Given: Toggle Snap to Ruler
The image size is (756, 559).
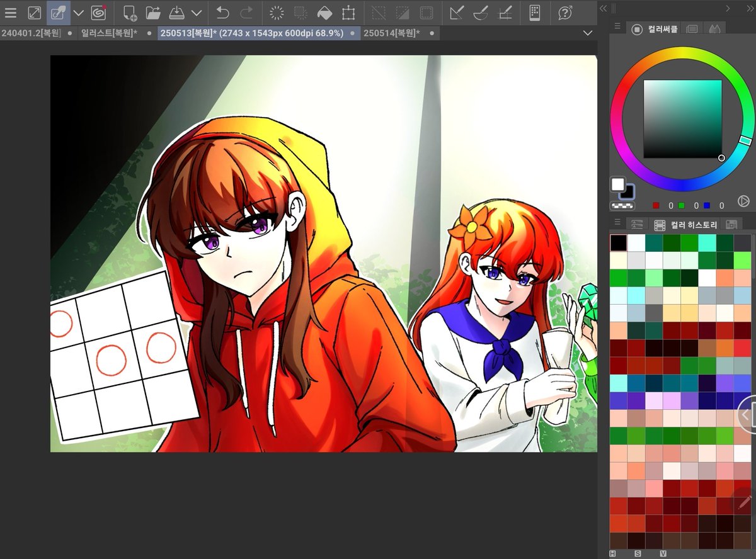Looking at the screenshot, I should pos(457,13).
